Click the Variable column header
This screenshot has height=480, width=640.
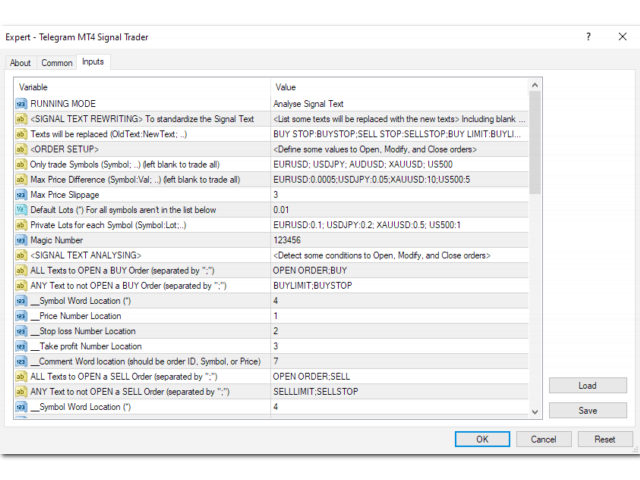(x=142, y=87)
